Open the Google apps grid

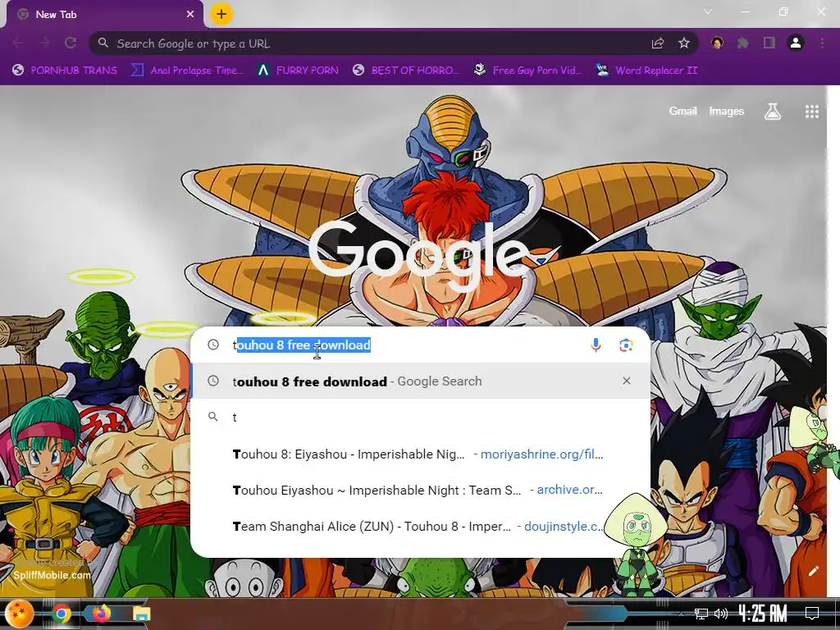(811, 112)
